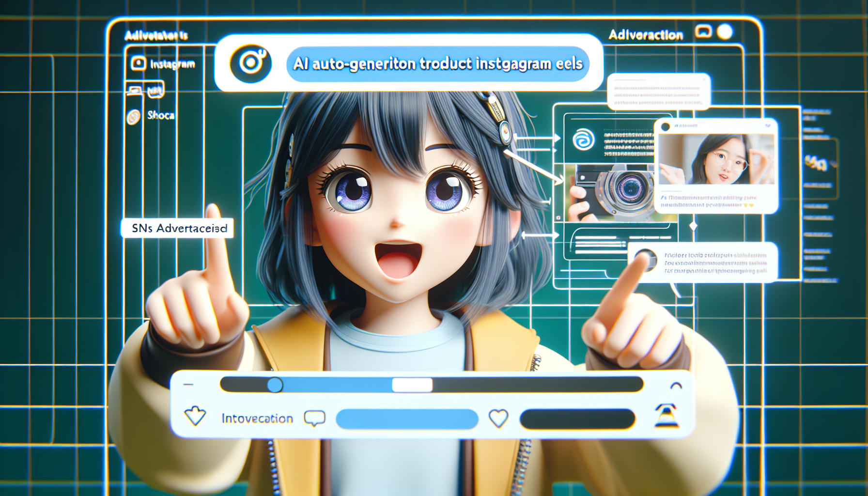868x496 pixels.
Task: Collapse the minimize dash on the player bar left
Action: tap(188, 384)
